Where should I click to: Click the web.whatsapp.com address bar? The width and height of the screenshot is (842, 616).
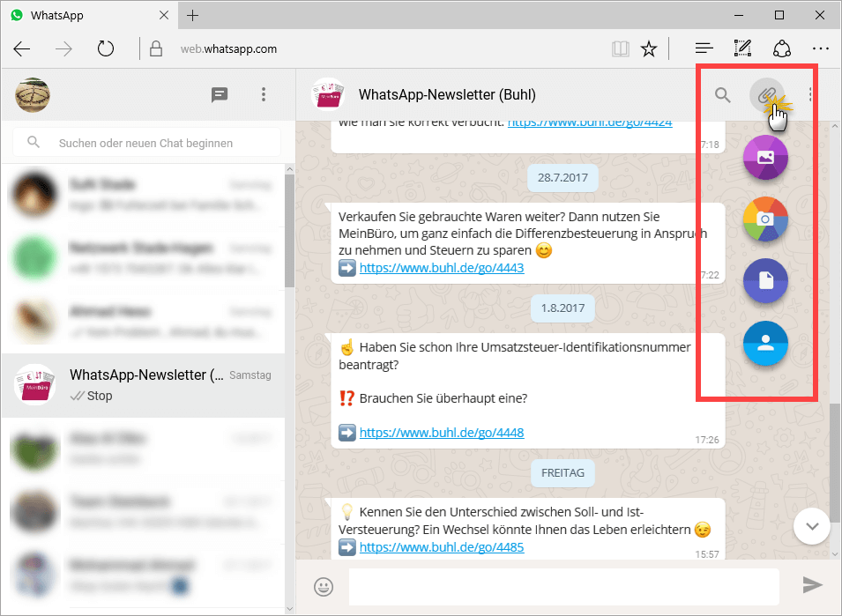[x=228, y=48]
